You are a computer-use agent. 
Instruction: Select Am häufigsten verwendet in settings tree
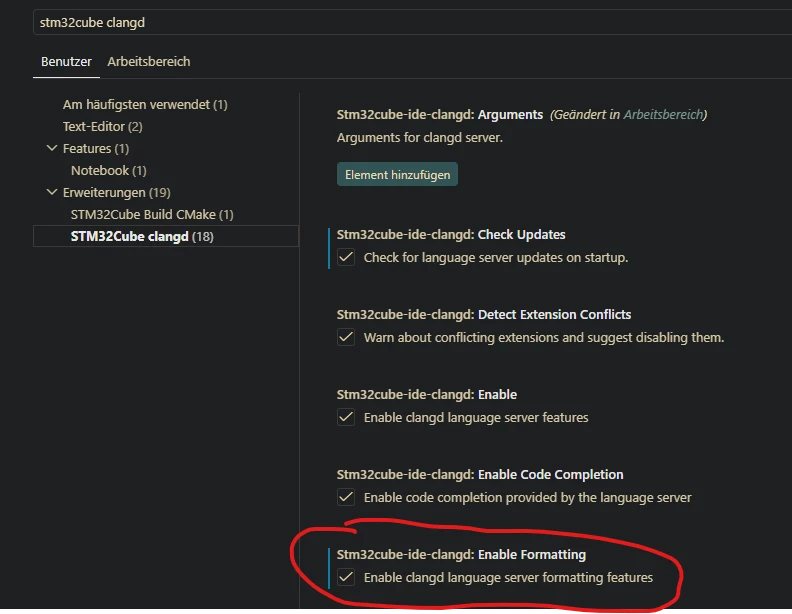click(x=145, y=105)
